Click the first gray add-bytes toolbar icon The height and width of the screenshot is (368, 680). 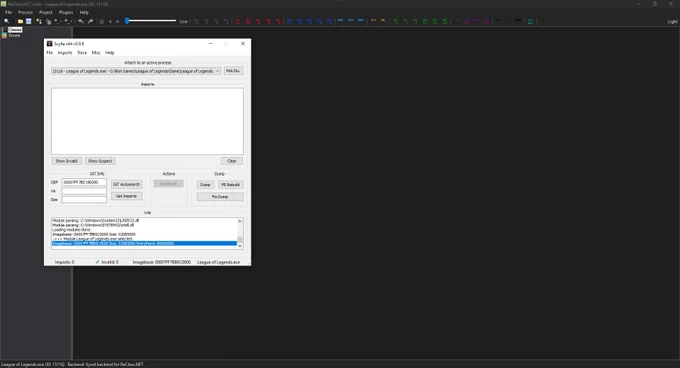(x=196, y=21)
